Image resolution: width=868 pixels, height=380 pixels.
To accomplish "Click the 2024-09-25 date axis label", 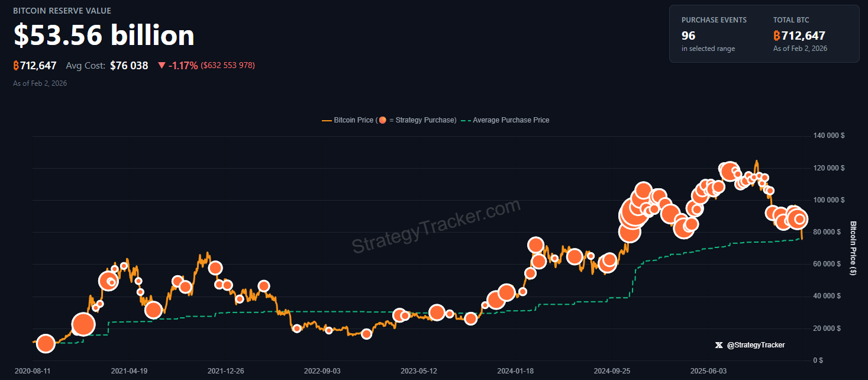I will [x=612, y=371].
